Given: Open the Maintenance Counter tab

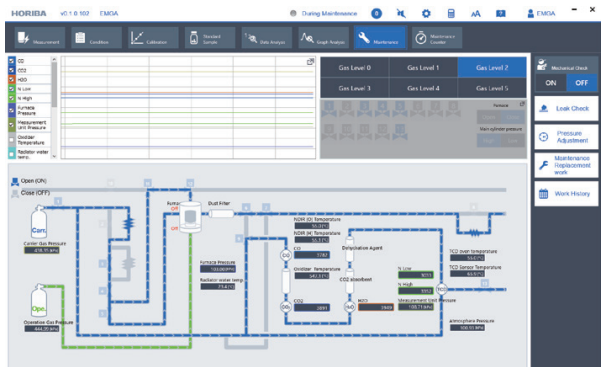Looking at the screenshot, I should (437, 37).
